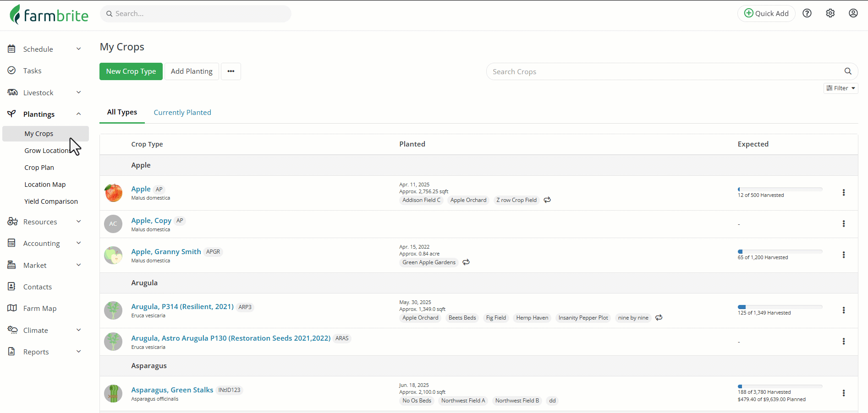The width and height of the screenshot is (868, 413).
Task: Open the Arugula, P314 (Resilient, 2021) link
Action: pos(182,307)
